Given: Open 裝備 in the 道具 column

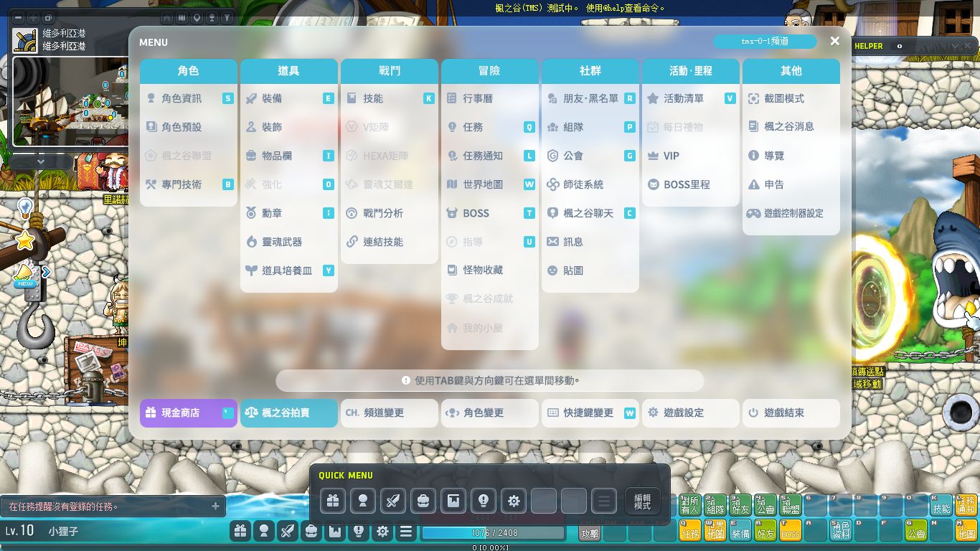Looking at the screenshot, I should [289, 98].
